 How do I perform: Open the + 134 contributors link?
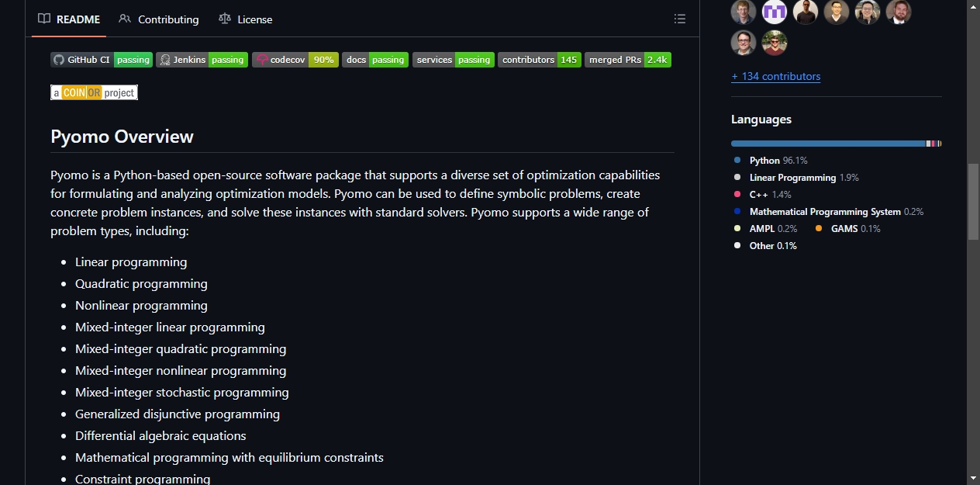click(x=775, y=76)
